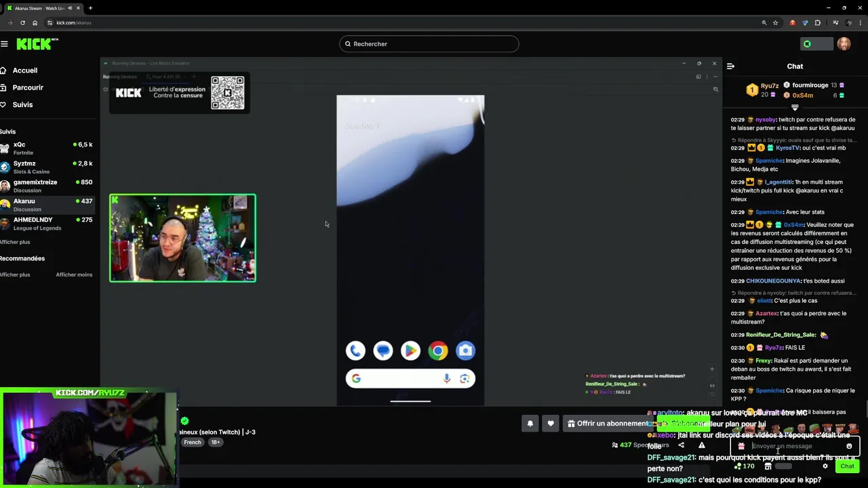Select the Akaruu channel in sidebar
The image size is (868, 488).
point(47,205)
